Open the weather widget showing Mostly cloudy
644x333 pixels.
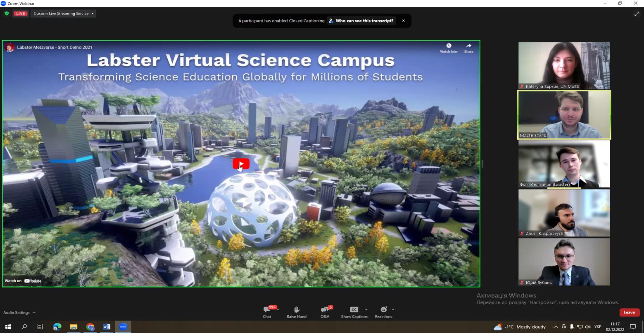(520, 327)
